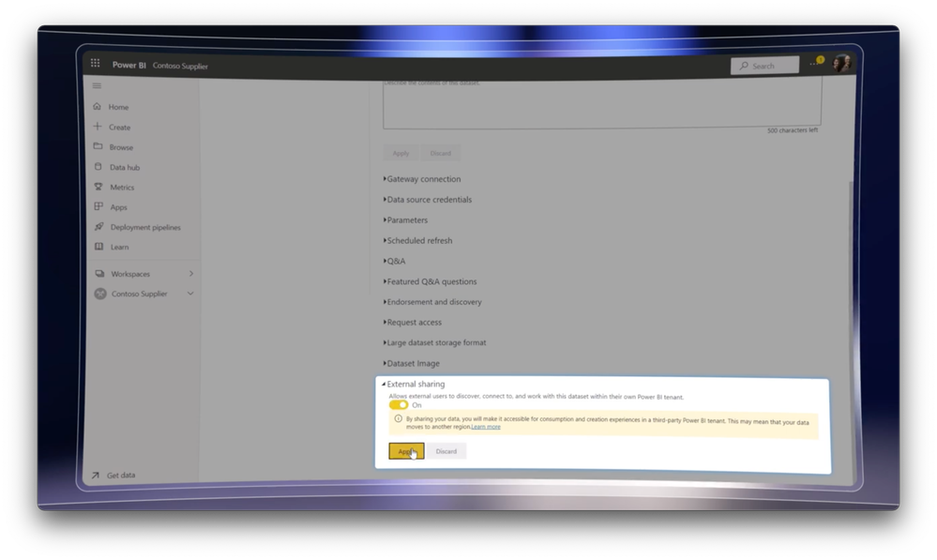Click the Apps grid icon in sidebar
Screen dimensions: 937x560
tap(98, 206)
